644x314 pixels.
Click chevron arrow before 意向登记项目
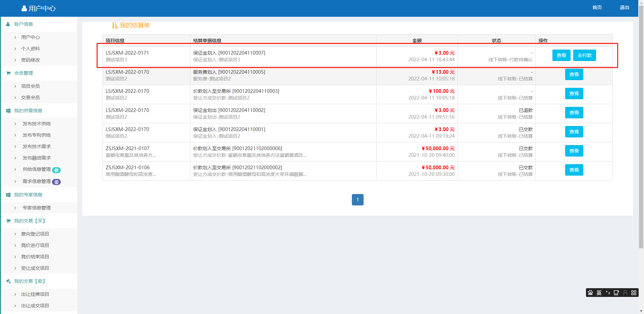click(15, 234)
